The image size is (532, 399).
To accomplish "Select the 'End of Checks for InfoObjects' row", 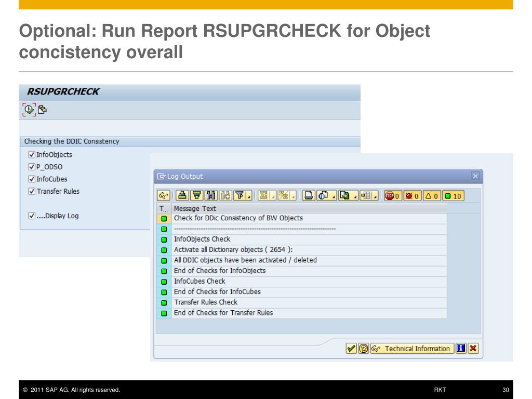I will 302,271.
